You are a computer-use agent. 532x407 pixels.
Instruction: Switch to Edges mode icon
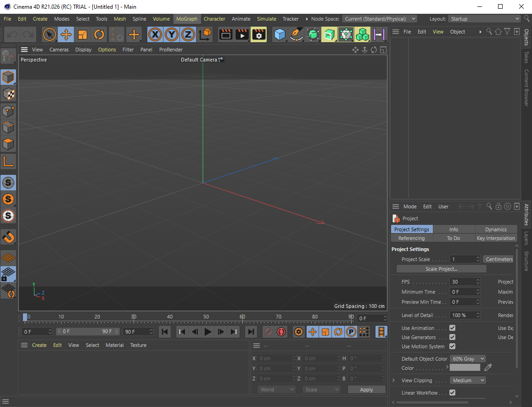point(8,127)
